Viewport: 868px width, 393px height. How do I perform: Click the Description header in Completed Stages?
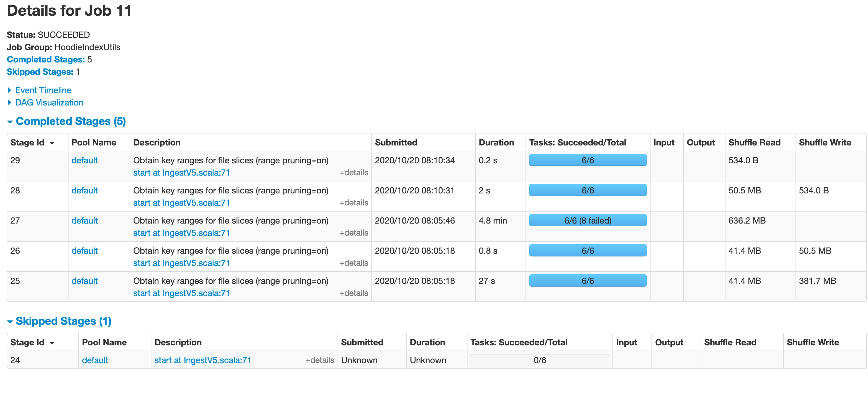(157, 142)
